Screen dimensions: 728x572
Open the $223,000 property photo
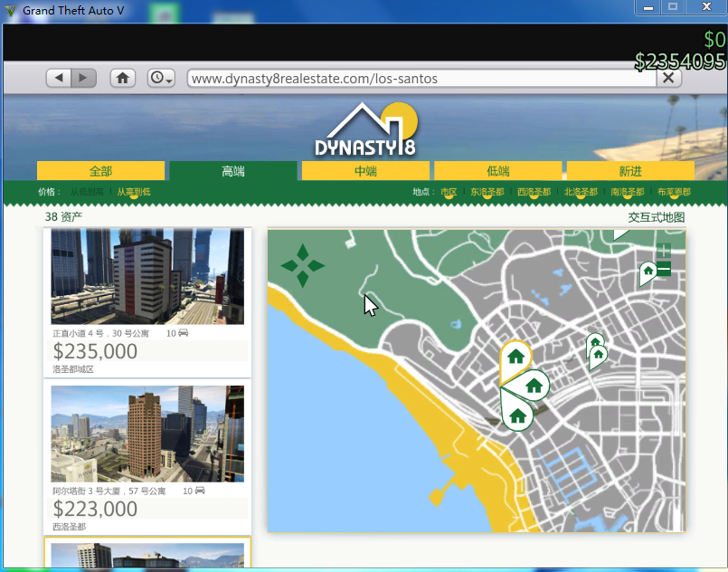[x=147, y=434]
